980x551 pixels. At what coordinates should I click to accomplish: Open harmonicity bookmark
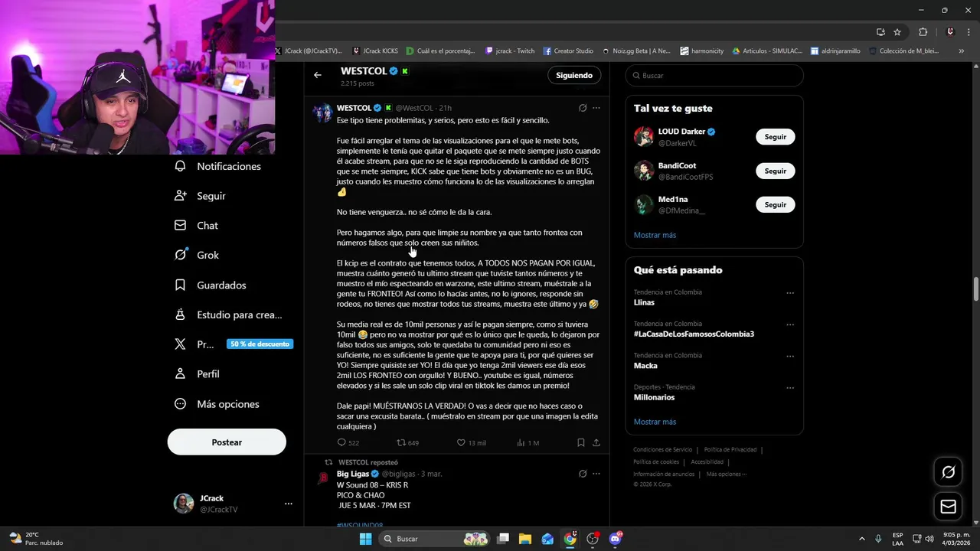click(x=702, y=51)
